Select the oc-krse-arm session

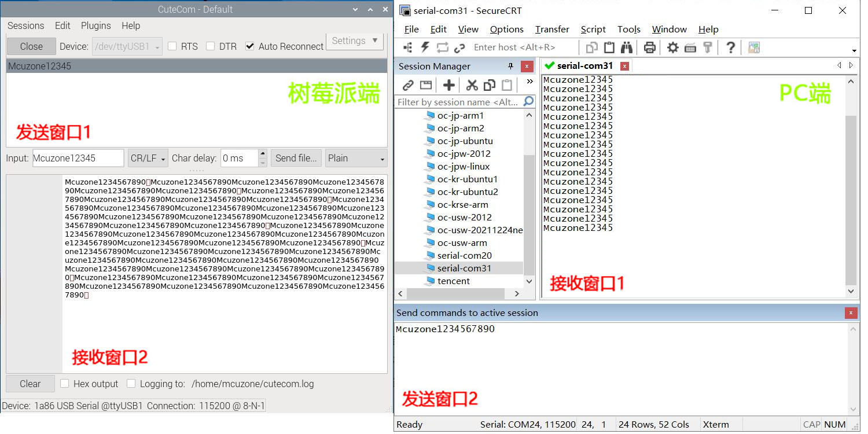(x=463, y=204)
